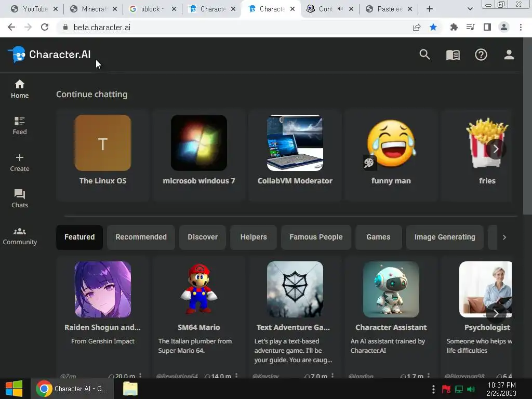
Task: Select the Helpers category tab
Action: (x=254, y=237)
